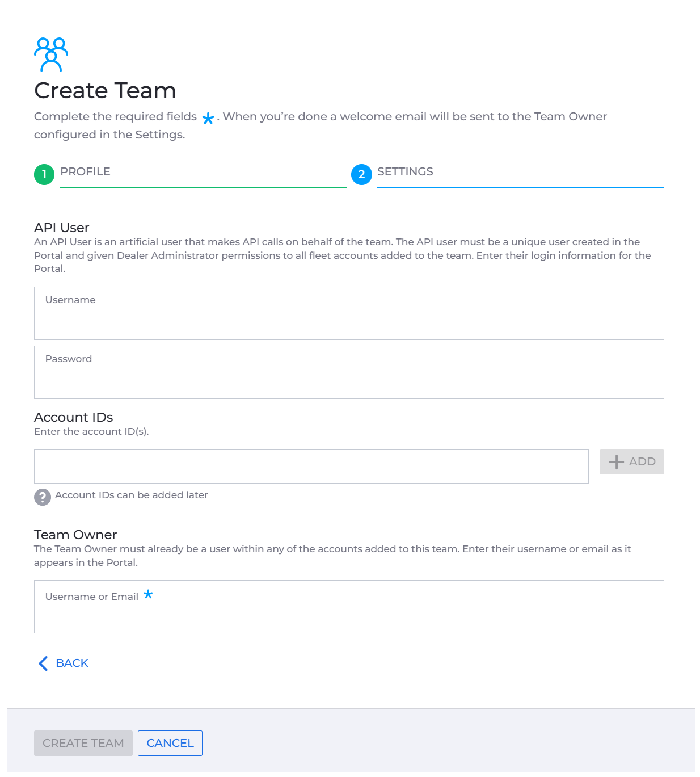Focus the API User Password field
Viewport: 700px width, 777px height.
point(349,372)
